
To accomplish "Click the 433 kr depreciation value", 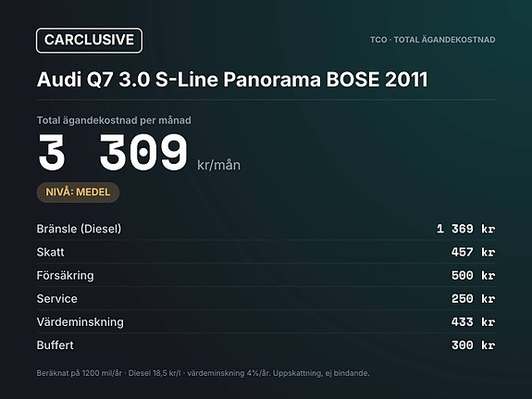I will coord(474,322).
